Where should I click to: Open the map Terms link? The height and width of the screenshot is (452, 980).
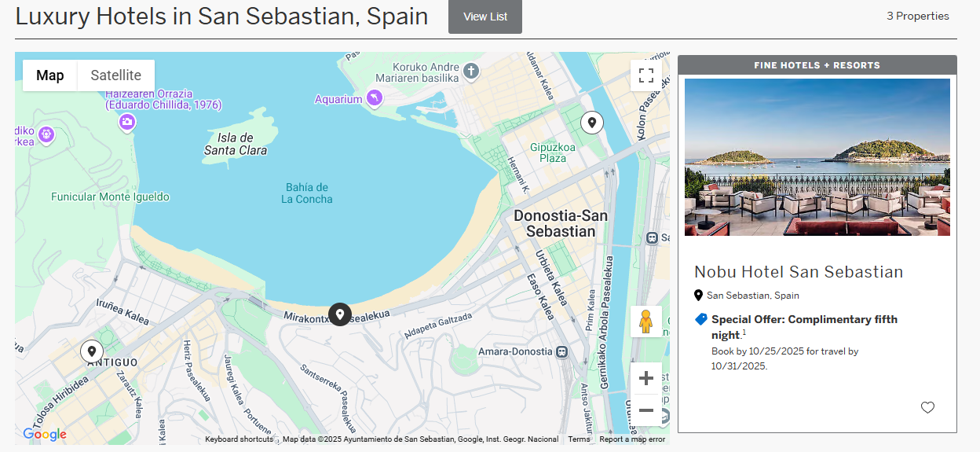(579, 439)
